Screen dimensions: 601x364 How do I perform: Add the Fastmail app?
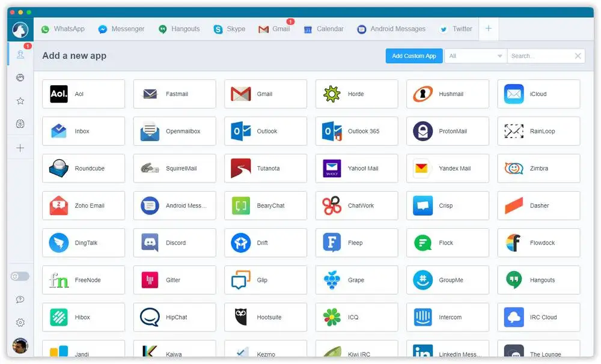coord(174,94)
